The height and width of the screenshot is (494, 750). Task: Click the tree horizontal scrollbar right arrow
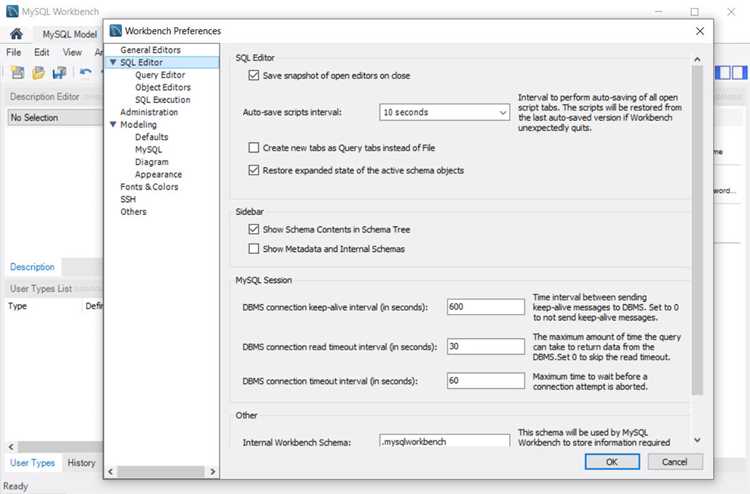click(213, 472)
